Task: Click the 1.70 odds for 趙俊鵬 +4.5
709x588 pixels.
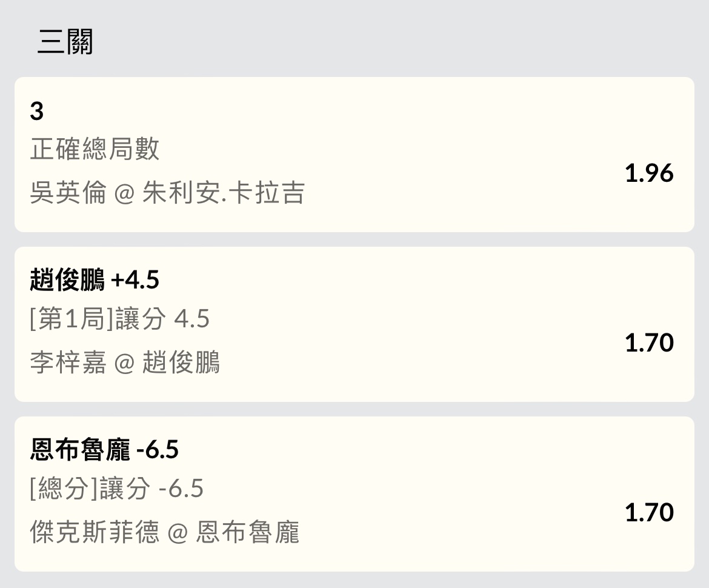Action: pyautogui.click(x=649, y=343)
